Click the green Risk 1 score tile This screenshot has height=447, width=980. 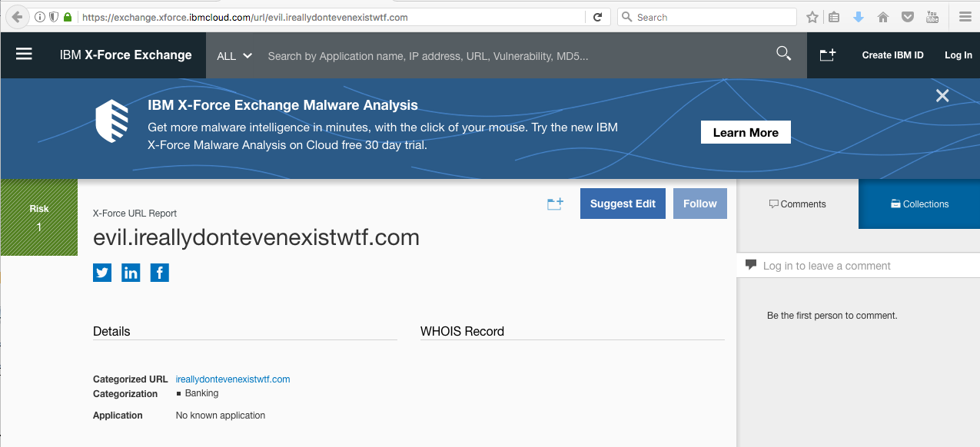39,217
